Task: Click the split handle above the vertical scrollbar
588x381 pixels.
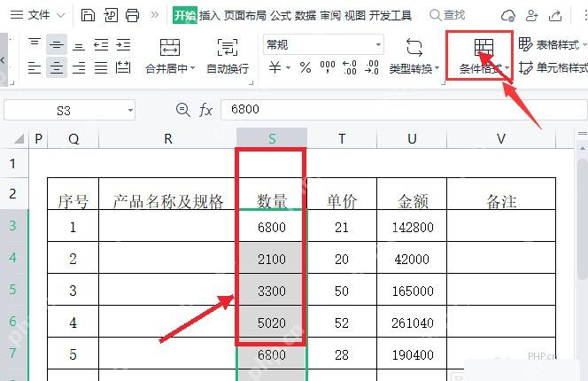Action: coord(582,133)
